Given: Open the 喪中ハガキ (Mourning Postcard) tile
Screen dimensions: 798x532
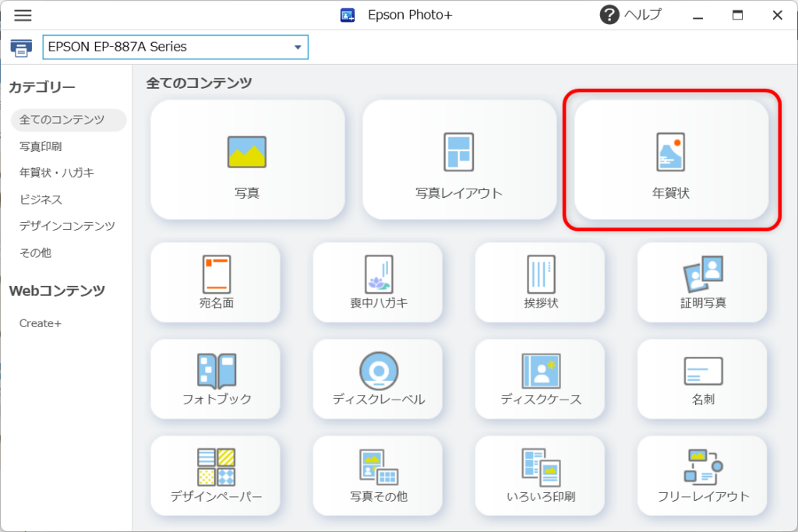Looking at the screenshot, I should 377,283.
